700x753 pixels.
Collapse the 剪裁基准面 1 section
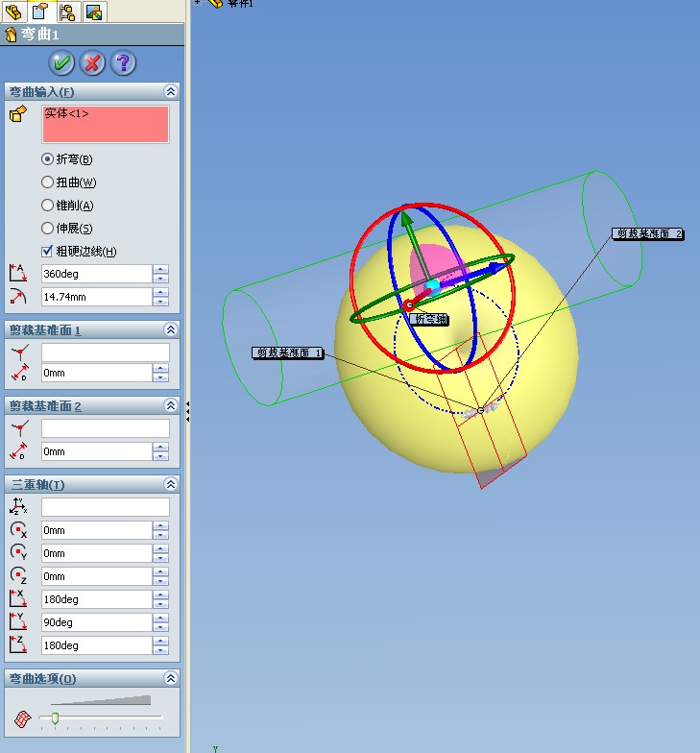(x=171, y=329)
